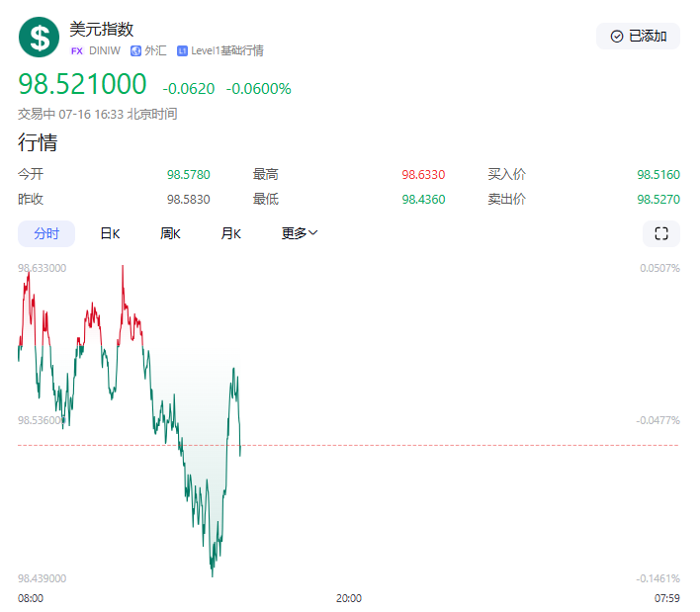Click the 外汇 category label

click(x=155, y=50)
